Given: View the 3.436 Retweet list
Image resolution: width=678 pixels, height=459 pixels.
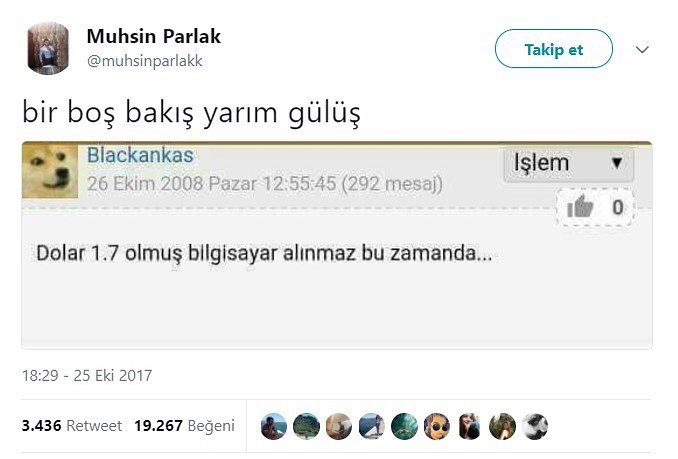Looking at the screenshot, I should [72, 426].
